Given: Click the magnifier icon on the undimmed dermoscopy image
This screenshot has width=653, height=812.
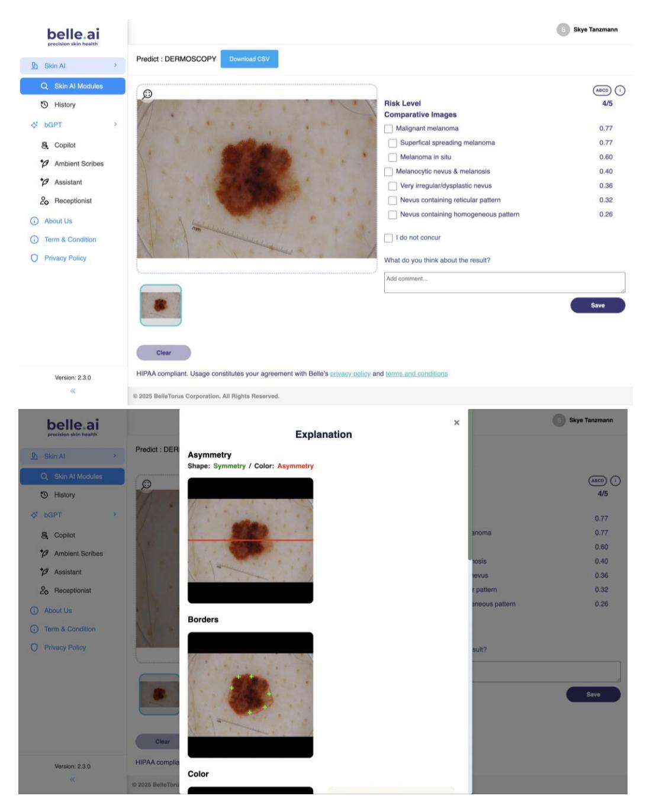Looking at the screenshot, I should point(147,94).
